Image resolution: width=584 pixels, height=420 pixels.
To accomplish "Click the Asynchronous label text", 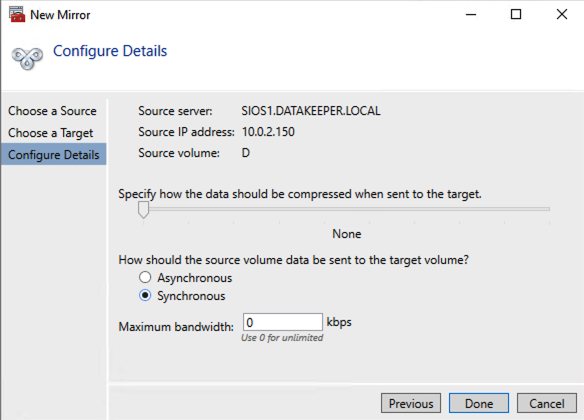I will point(194,278).
